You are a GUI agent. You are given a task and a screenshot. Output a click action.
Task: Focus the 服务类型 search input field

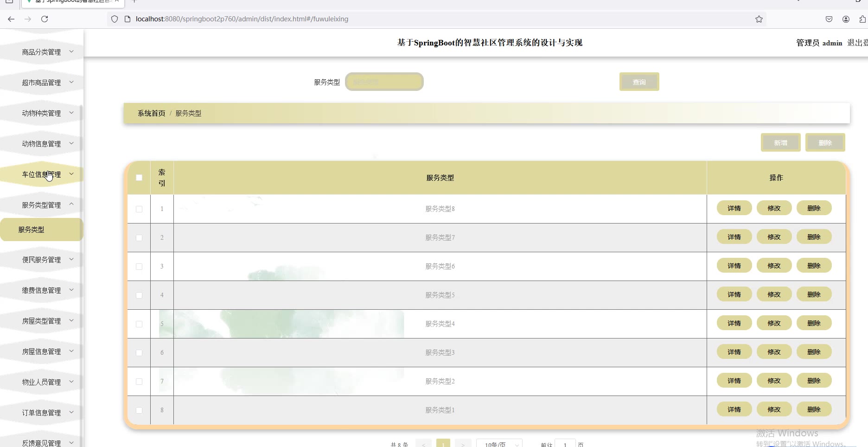point(384,82)
